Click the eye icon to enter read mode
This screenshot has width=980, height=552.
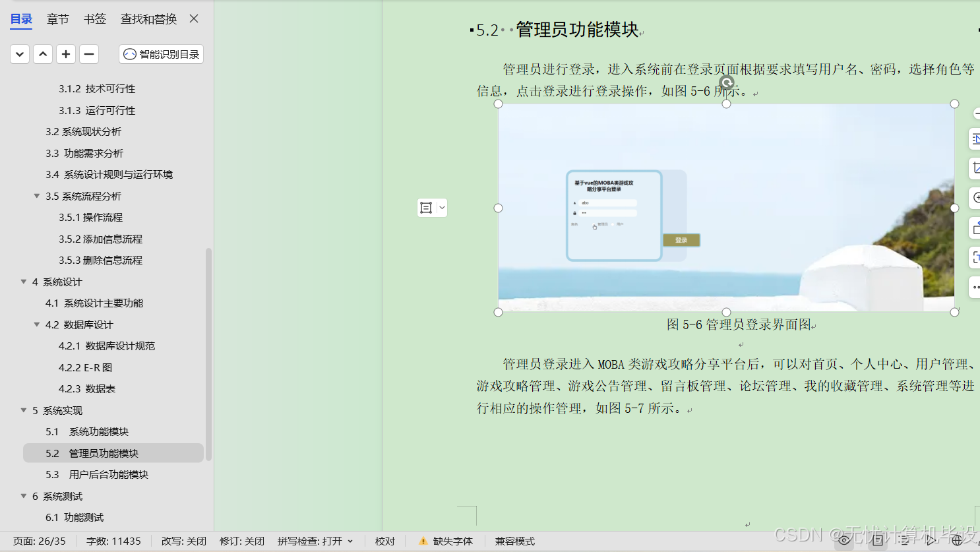[844, 539]
